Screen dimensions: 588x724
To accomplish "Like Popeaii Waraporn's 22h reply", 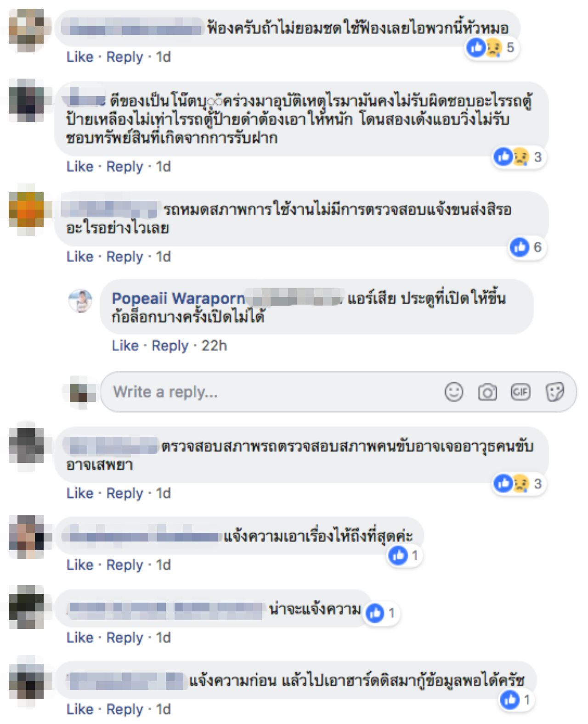I will tap(125, 346).
